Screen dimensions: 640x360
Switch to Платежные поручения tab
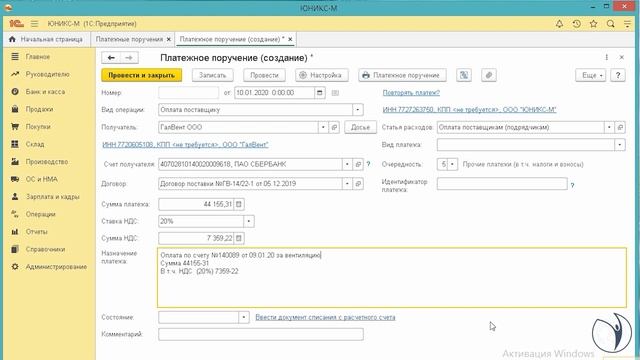(129, 39)
